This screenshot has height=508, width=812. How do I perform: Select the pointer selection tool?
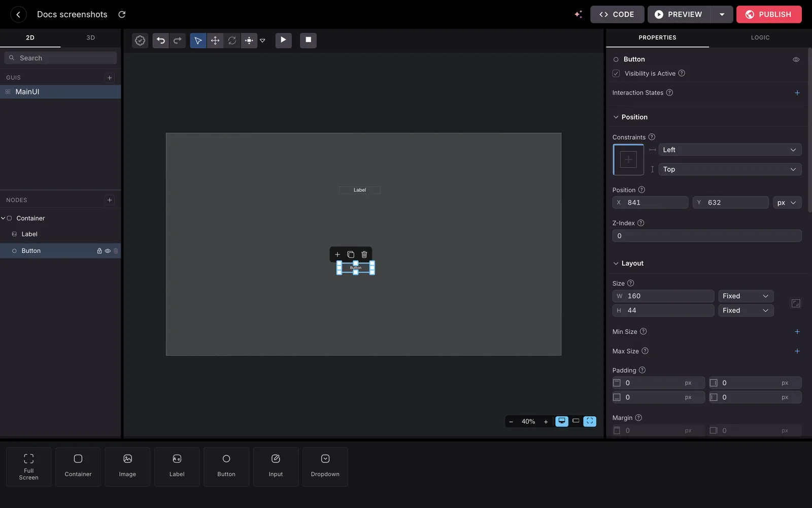click(198, 41)
